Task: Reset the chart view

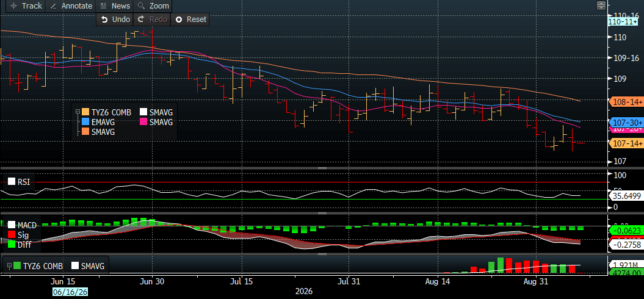Action: tap(190, 20)
